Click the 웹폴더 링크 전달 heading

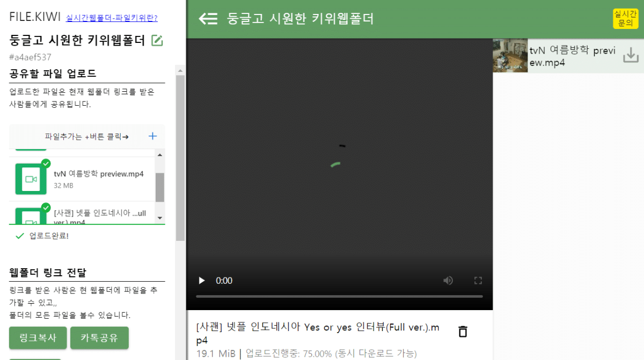click(48, 273)
